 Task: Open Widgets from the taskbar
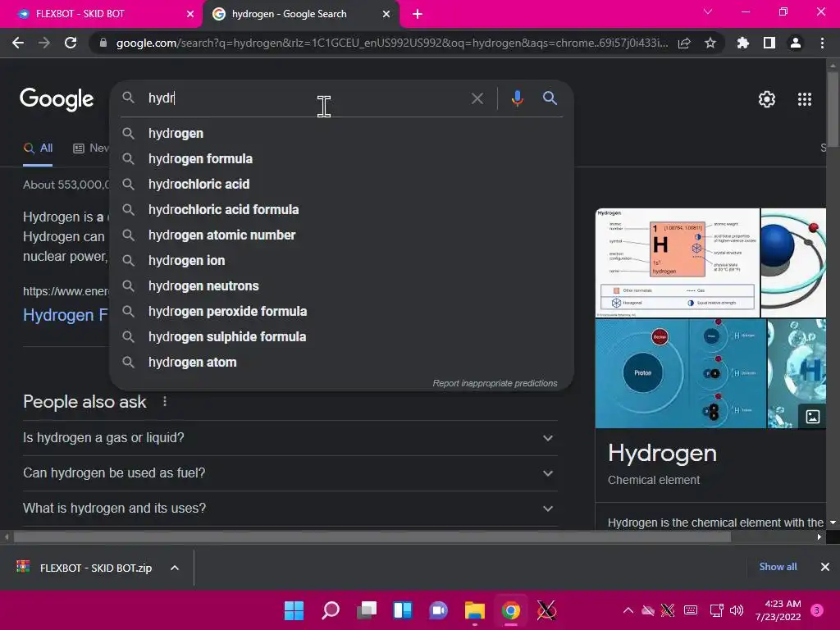pyautogui.click(x=403, y=610)
